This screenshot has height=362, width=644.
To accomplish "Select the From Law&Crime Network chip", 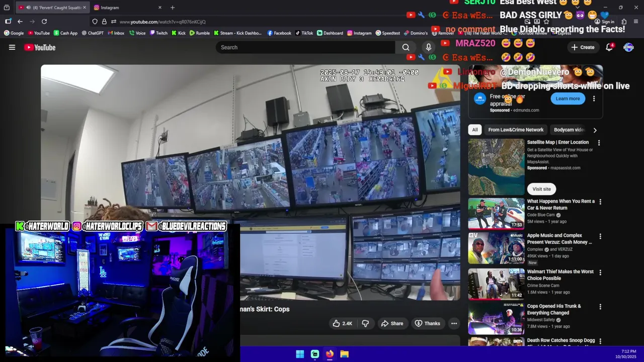I will 516,130.
